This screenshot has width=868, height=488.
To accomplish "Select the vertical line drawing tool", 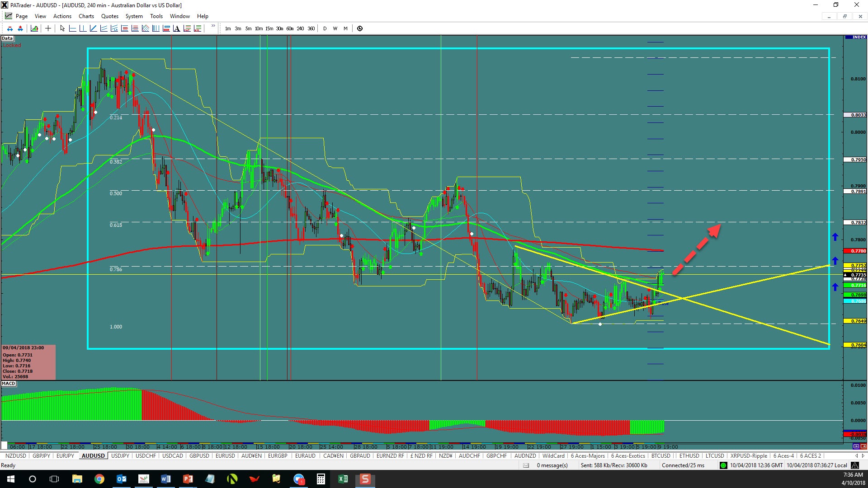I will pyautogui.click(x=83, y=28).
